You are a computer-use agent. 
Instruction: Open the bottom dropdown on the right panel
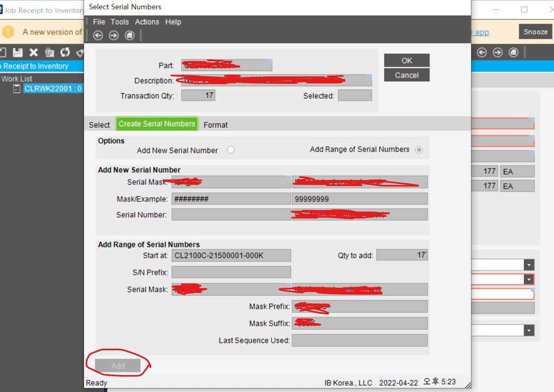click(x=529, y=330)
